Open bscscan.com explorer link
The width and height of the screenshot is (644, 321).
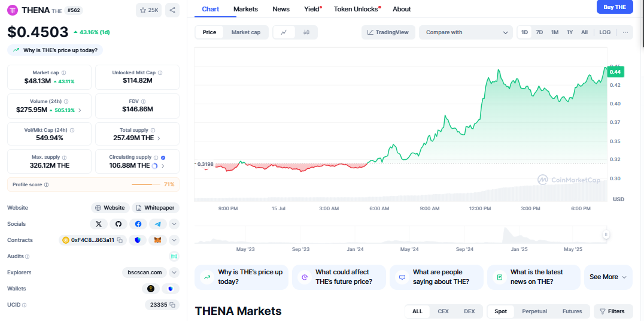pyautogui.click(x=145, y=272)
